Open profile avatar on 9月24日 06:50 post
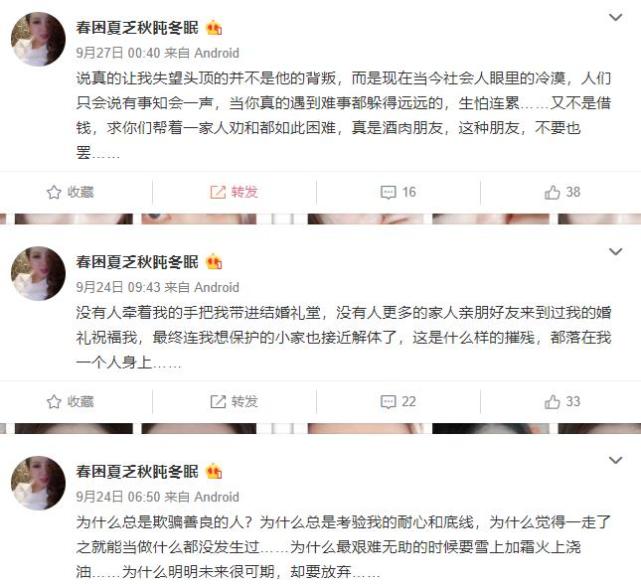The image size is (641, 584). click(x=38, y=483)
